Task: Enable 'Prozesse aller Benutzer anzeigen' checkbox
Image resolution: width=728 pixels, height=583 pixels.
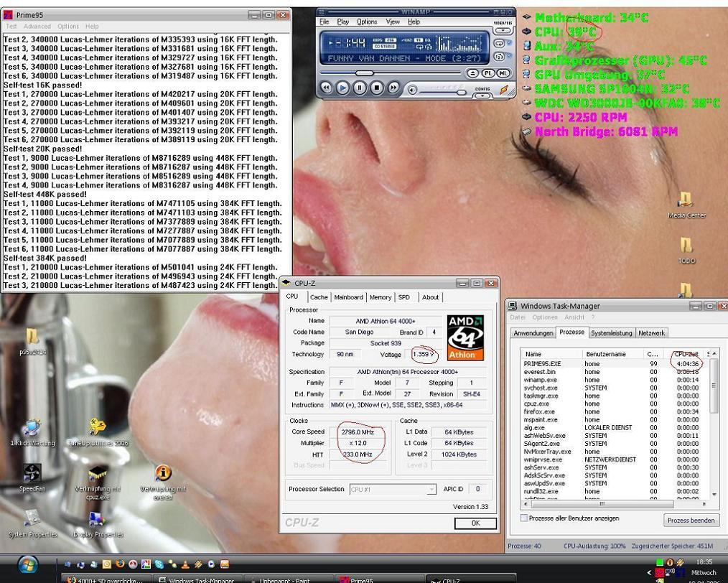Action: click(524, 518)
